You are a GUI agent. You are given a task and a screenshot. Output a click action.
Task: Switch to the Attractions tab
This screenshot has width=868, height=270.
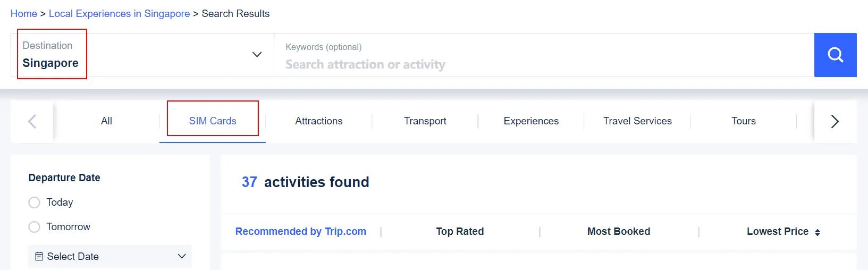(x=318, y=121)
